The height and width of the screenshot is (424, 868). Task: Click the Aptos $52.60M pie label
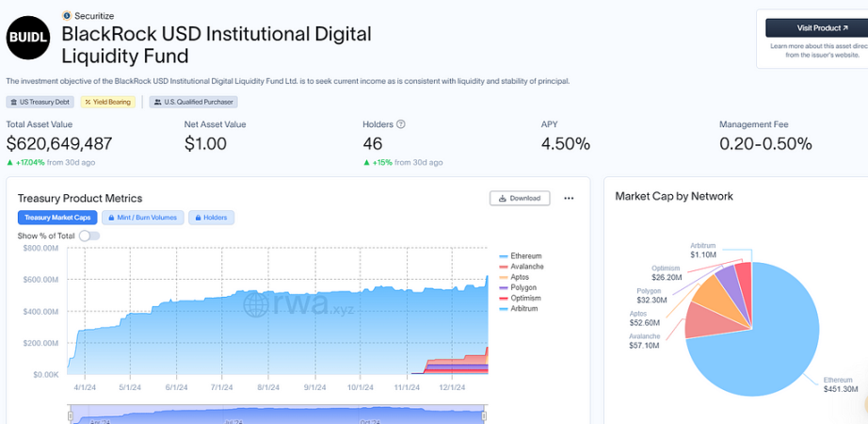coord(644,318)
